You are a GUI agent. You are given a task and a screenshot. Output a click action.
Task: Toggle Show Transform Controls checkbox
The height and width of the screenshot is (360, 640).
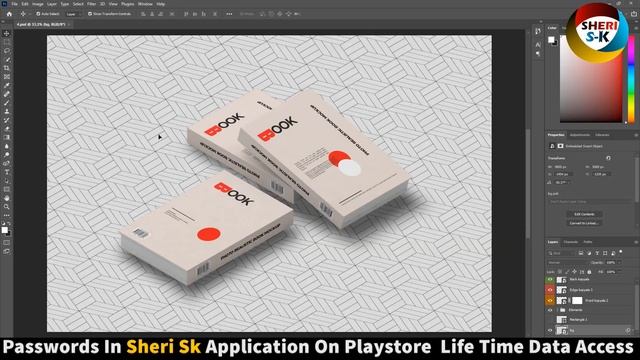[x=90, y=14]
